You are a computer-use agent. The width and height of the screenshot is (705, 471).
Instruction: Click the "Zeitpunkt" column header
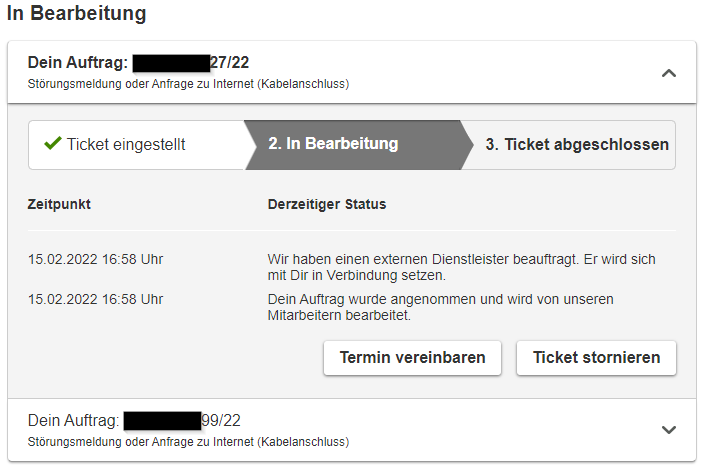point(59,204)
